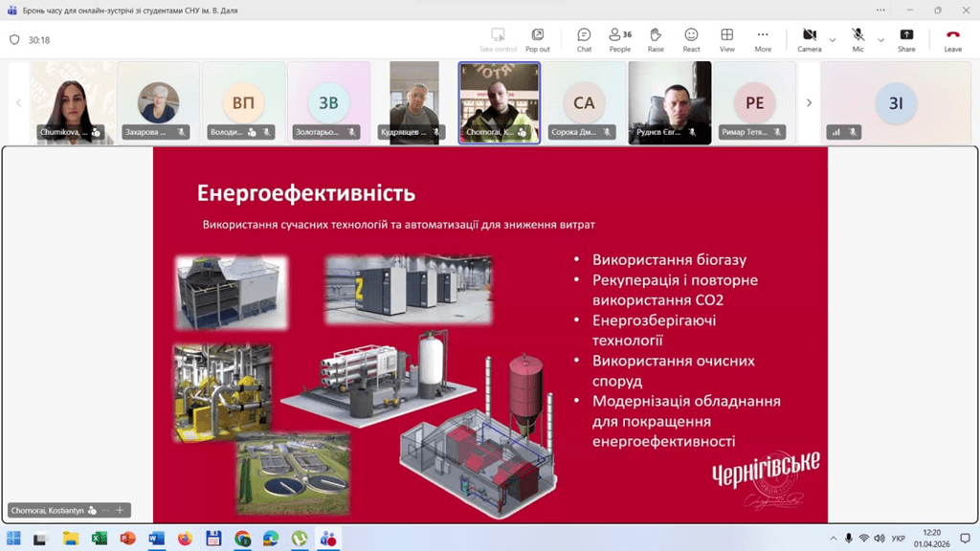980x551 pixels.
Task: Turn on the Camera
Action: (809, 39)
